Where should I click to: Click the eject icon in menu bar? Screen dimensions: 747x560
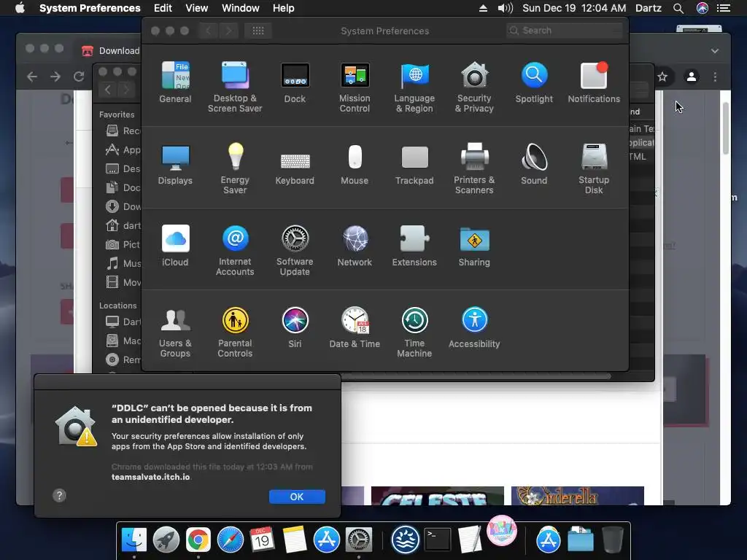[483, 8]
